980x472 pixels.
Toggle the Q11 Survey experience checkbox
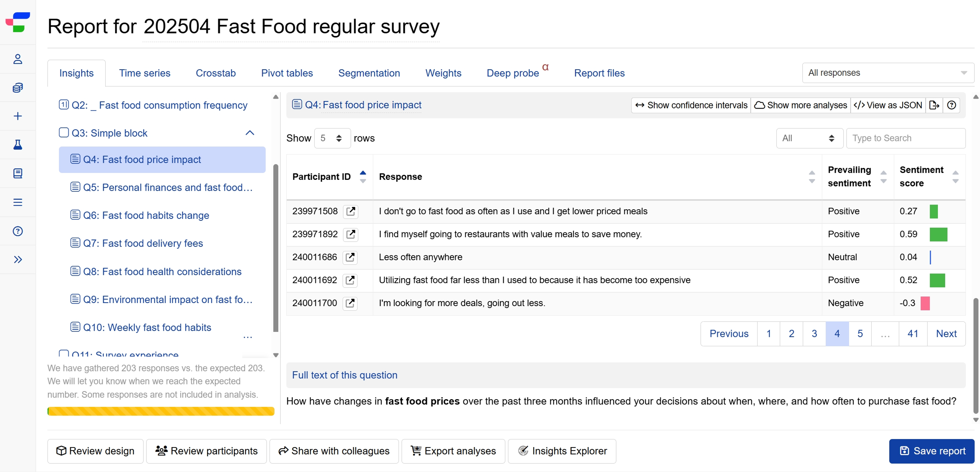point(64,354)
